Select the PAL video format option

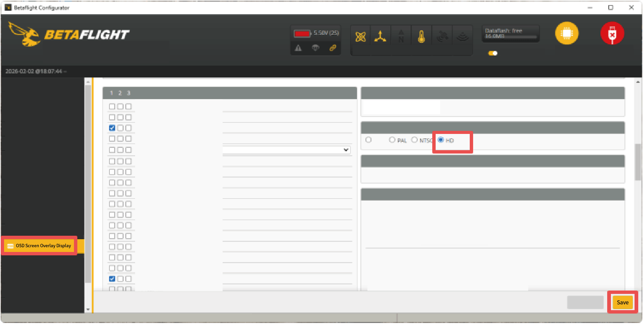tap(392, 140)
